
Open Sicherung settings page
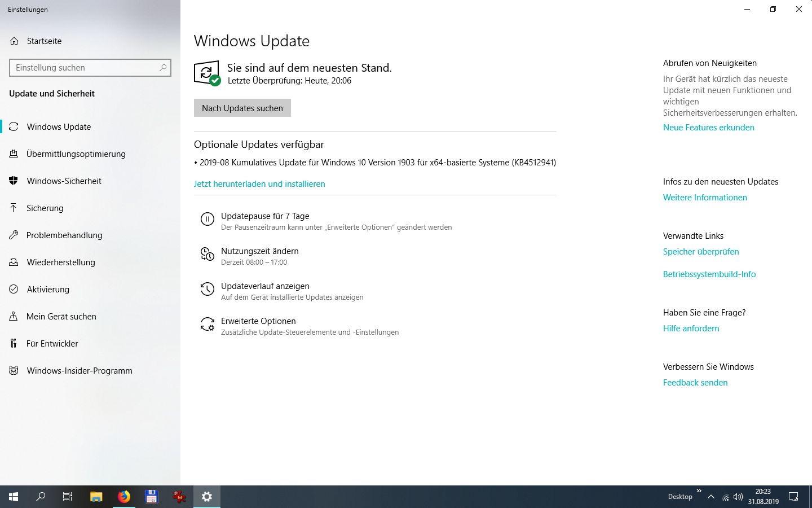coord(45,208)
